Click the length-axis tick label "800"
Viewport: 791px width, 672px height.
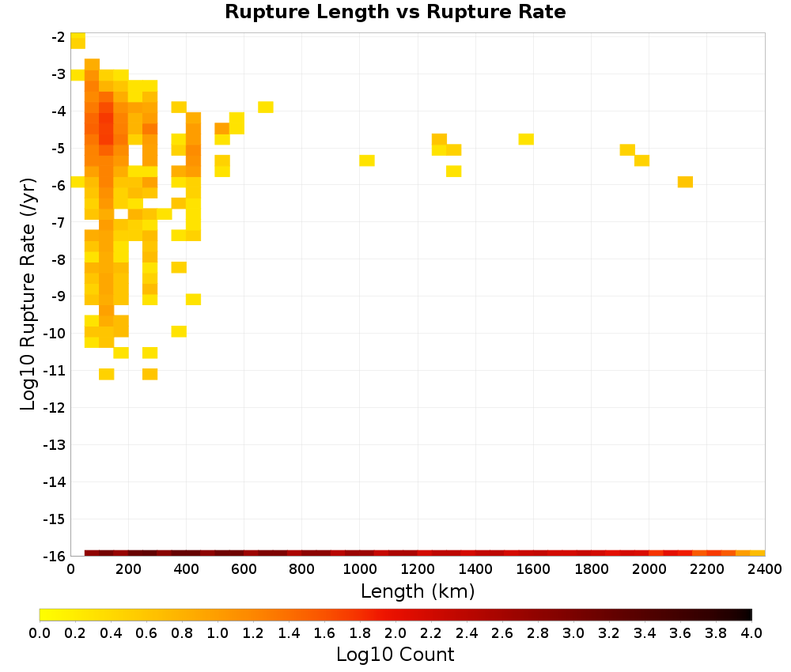click(x=301, y=569)
